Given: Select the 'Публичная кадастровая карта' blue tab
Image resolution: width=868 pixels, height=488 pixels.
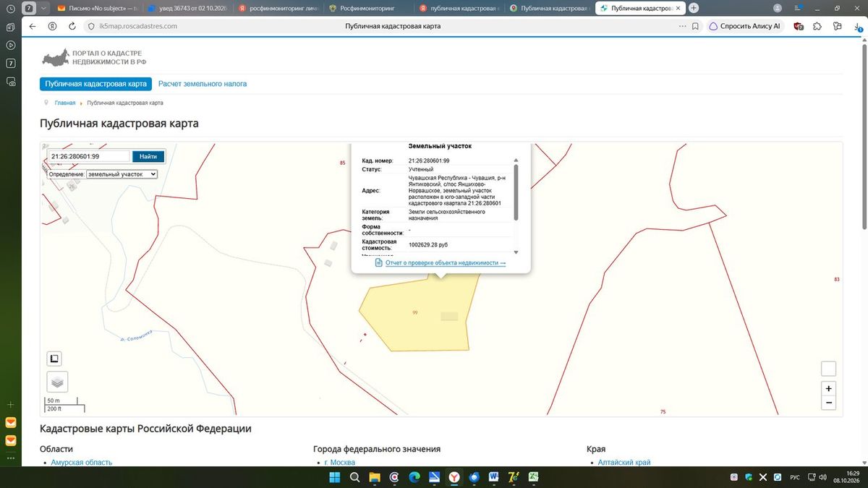Looking at the screenshot, I should (x=95, y=84).
